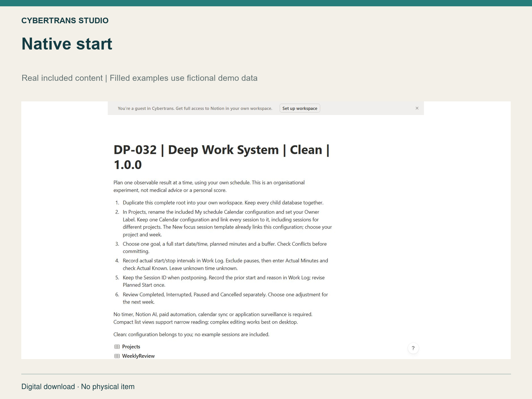This screenshot has width=532, height=399.
Task: Click the CYBERTRANS STUDIO header text
Action: 65,21
